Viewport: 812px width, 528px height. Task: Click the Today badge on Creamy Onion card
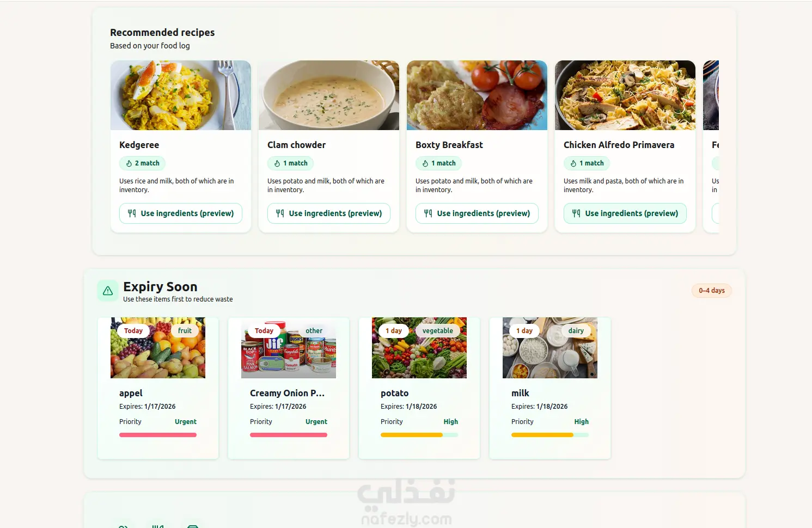coord(264,331)
